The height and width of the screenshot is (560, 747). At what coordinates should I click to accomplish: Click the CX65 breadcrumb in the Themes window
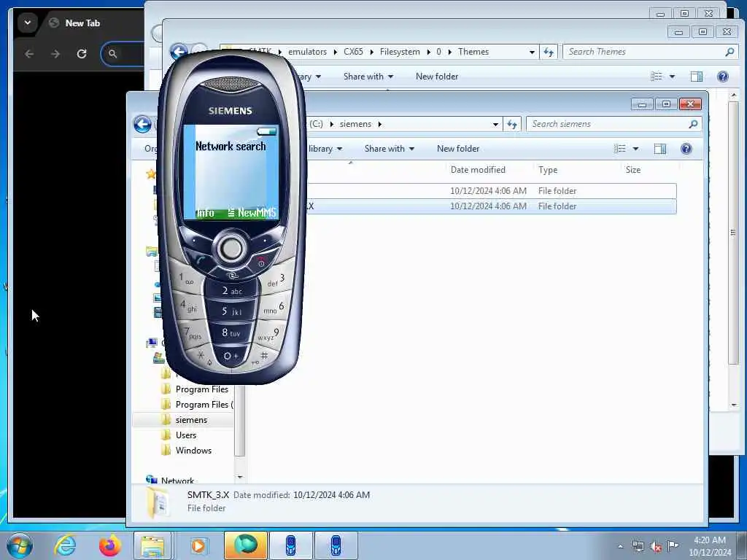click(353, 52)
